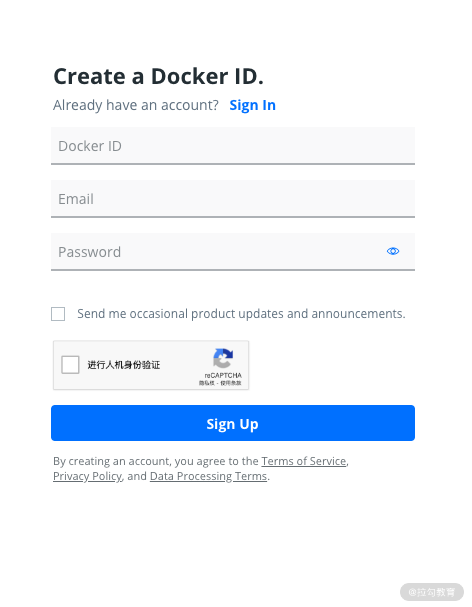The width and height of the screenshot is (472, 607).
Task: Check the reCAPTCHA human verification box
Action: tap(70, 365)
